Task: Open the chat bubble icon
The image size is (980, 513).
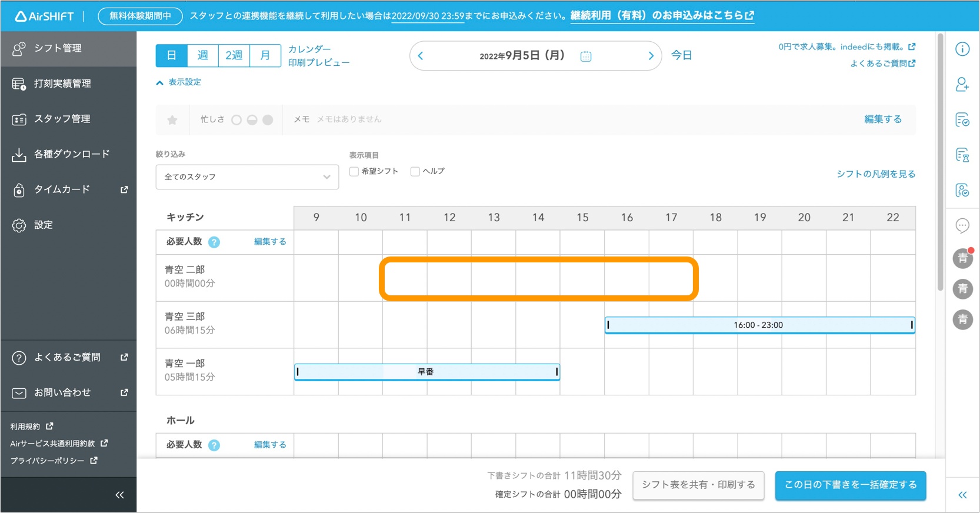Action: point(962,225)
